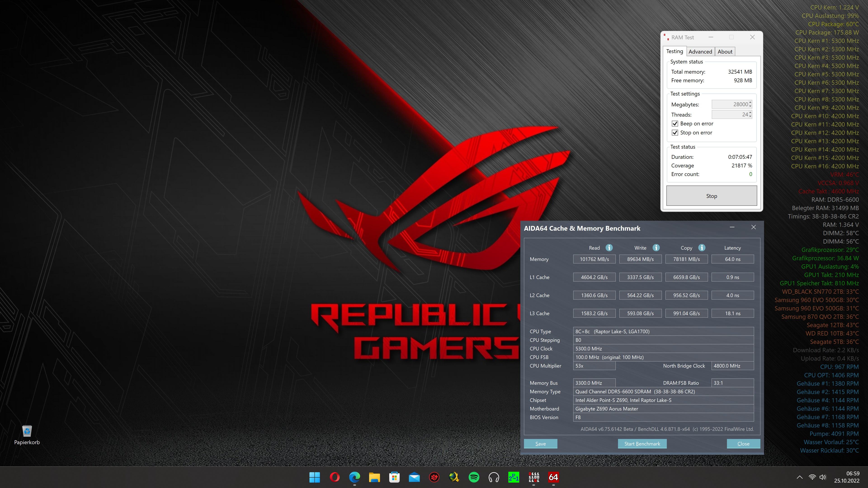Image resolution: width=868 pixels, height=488 pixels.
Task: Open Wi-Fi network tray icon
Action: [x=812, y=477]
